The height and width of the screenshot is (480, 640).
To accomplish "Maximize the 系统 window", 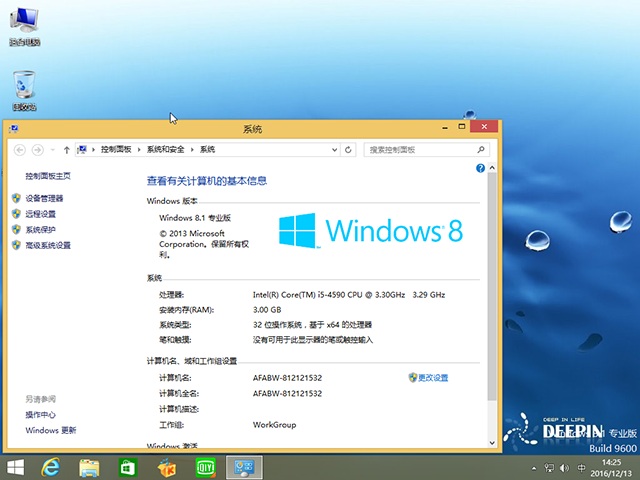I will [462, 127].
